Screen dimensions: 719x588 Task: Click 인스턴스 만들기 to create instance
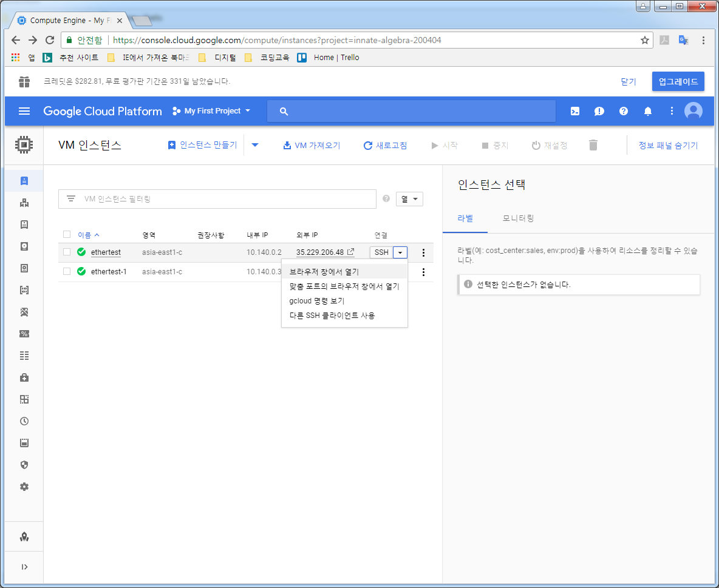[203, 145]
